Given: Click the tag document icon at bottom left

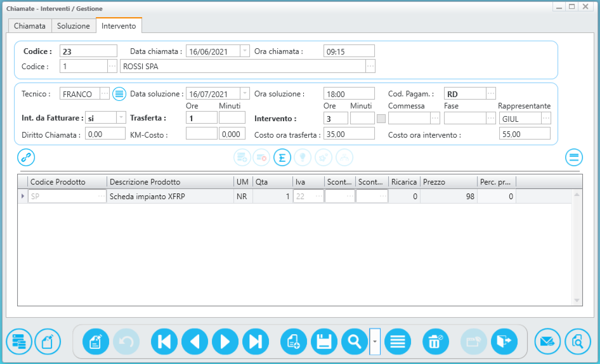Looking at the screenshot, I should [48, 341].
